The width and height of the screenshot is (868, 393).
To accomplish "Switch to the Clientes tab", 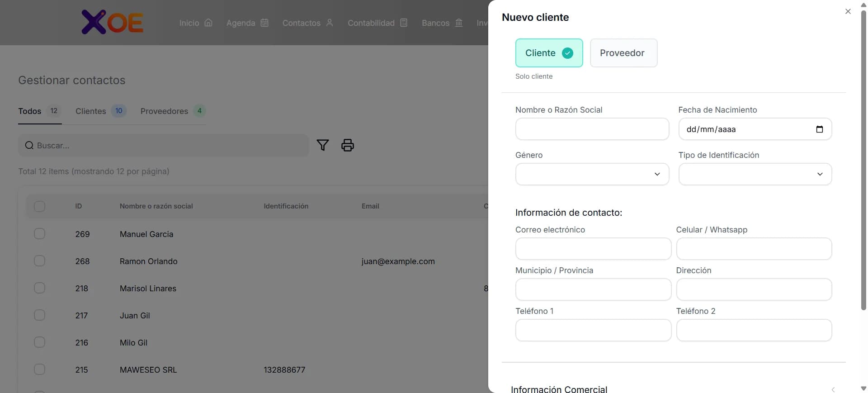I will pyautogui.click(x=100, y=111).
